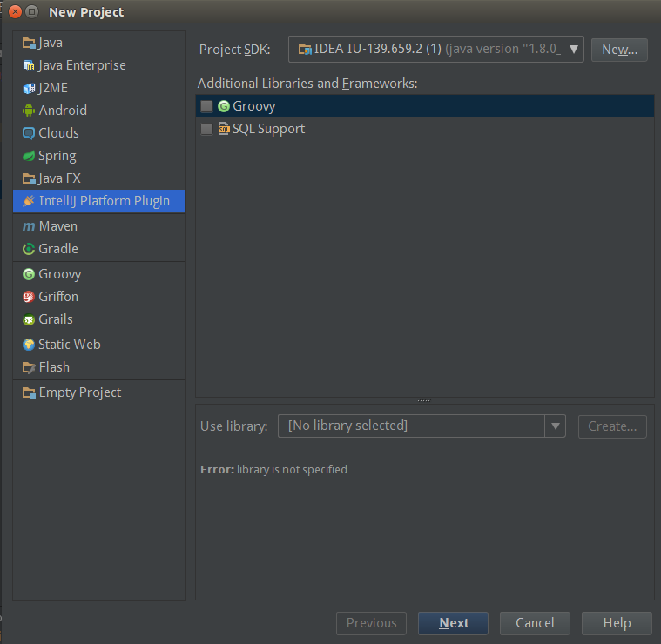The height and width of the screenshot is (644, 661).
Task: Choose the Java Enterprise icon
Action: (x=29, y=66)
